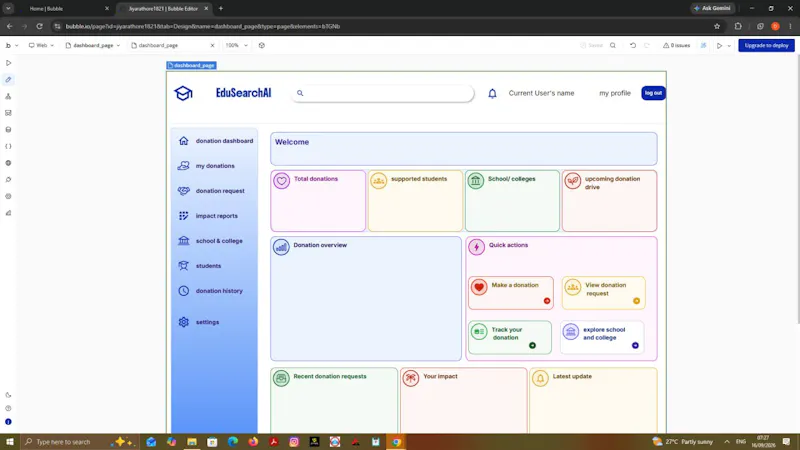Select settings sidebar item on canvas

(x=198, y=322)
